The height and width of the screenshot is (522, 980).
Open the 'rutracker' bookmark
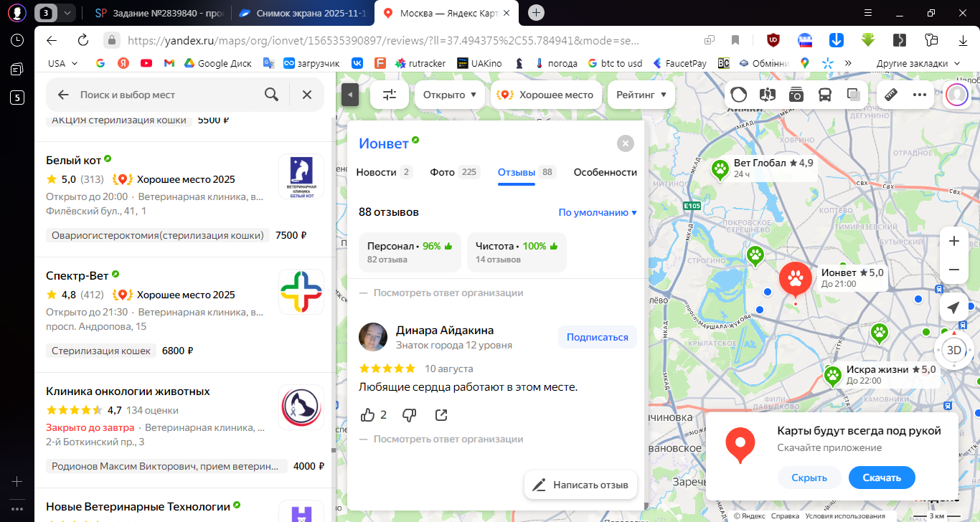(420, 63)
